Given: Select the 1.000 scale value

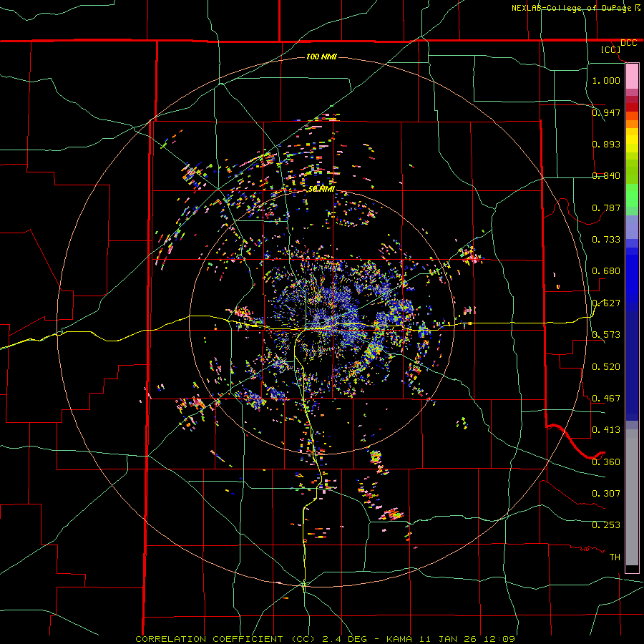Looking at the screenshot, I should coord(606,80).
